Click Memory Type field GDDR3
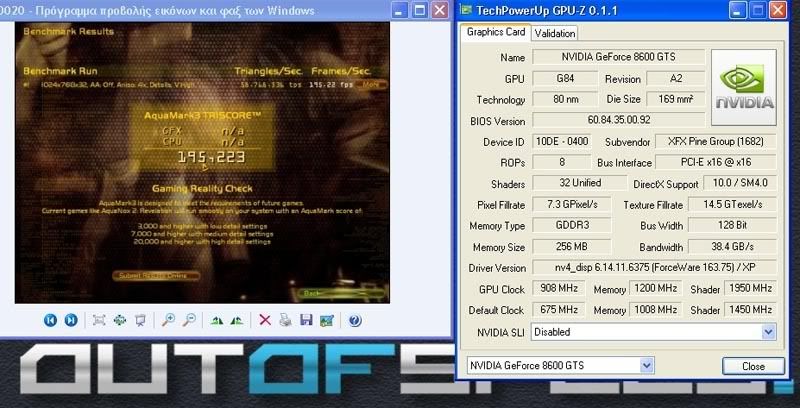This screenshot has width=800, height=408. pyautogui.click(x=572, y=225)
